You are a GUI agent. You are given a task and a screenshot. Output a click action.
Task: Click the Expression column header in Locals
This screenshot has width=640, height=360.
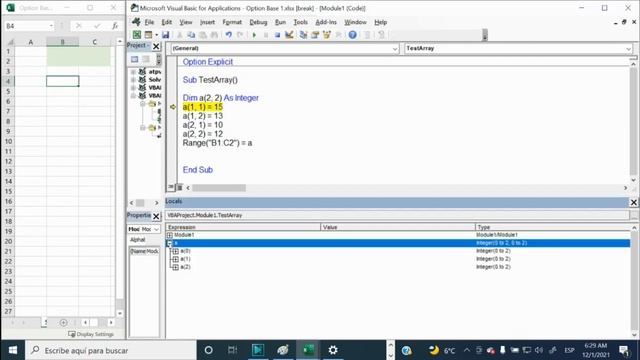coord(243,227)
